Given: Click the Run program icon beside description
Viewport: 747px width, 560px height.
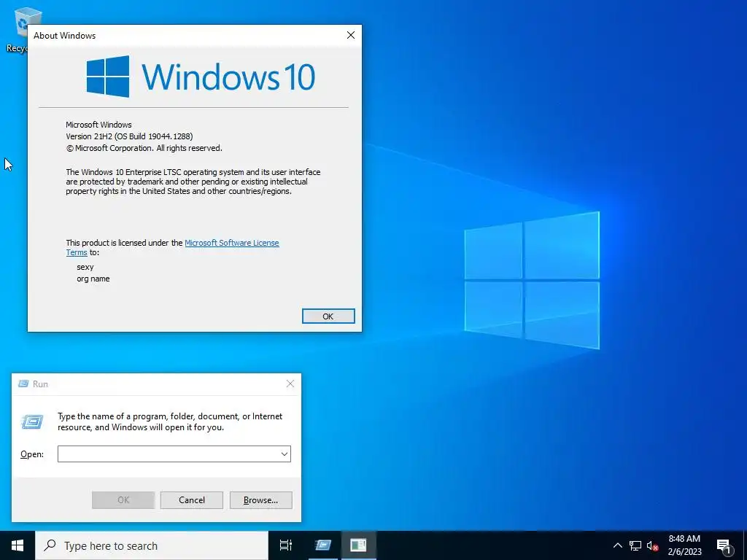Looking at the screenshot, I should click(32, 421).
